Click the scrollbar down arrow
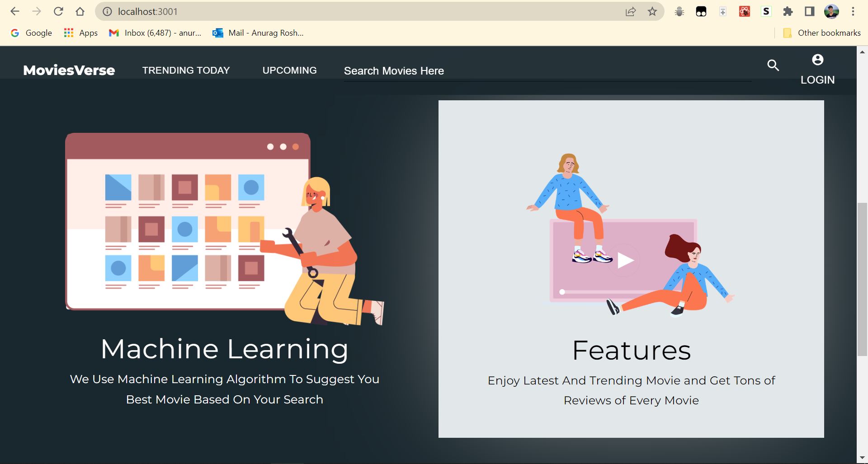The image size is (868, 464). click(862, 459)
